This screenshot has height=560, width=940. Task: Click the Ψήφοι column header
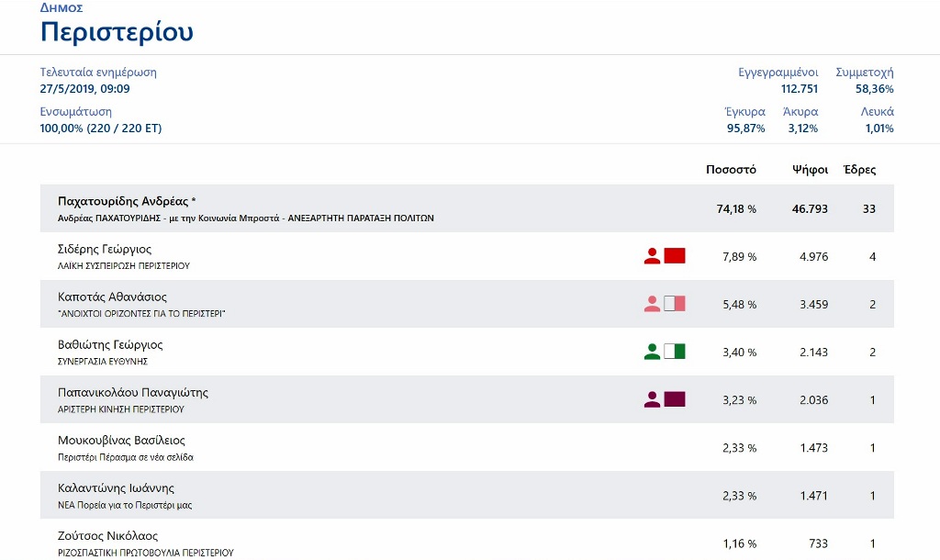(811, 170)
